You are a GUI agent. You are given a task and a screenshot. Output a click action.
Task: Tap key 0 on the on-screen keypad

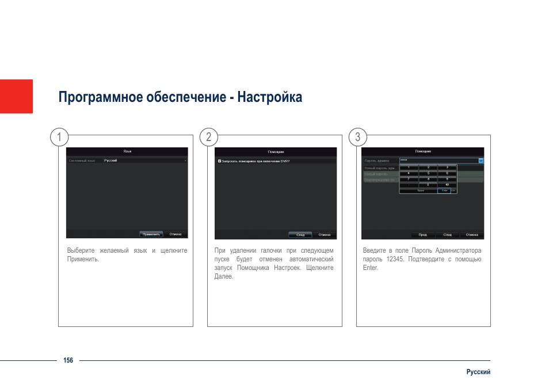428,185
